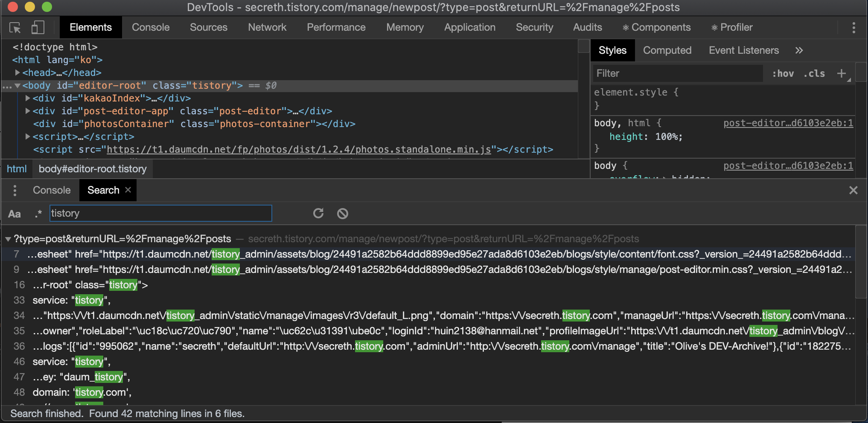This screenshot has height=423, width=868.
Task: Open search result line 9 post-editor.min.css
Action: [428, 269]
